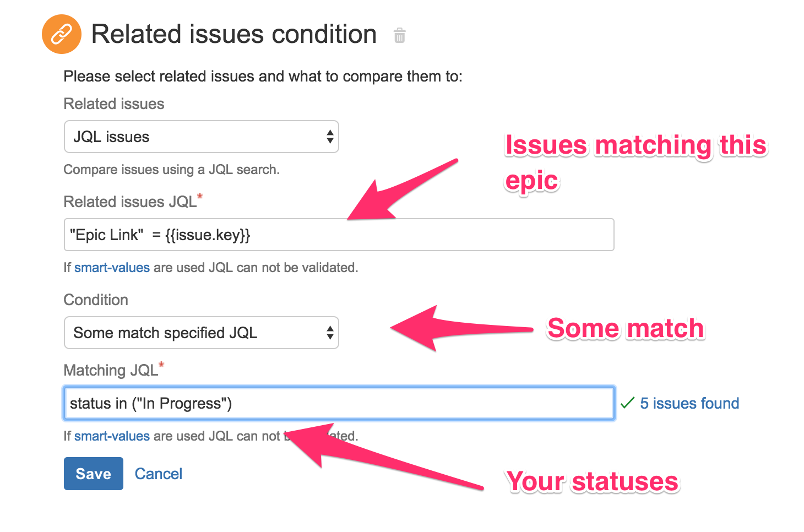
Task: Cancel editing the condition
Action: [159, 474]
